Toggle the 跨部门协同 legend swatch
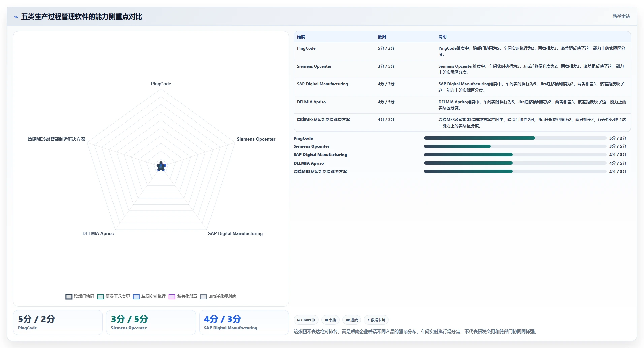This screenshot has width=644, height=348. (x=69, y=297)
